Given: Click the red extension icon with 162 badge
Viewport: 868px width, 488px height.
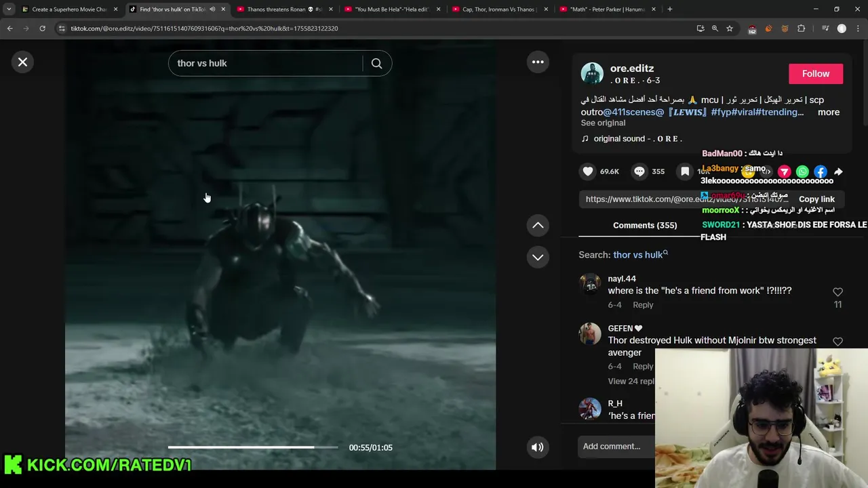Looking at the screenshot, I should coord(752,29).
